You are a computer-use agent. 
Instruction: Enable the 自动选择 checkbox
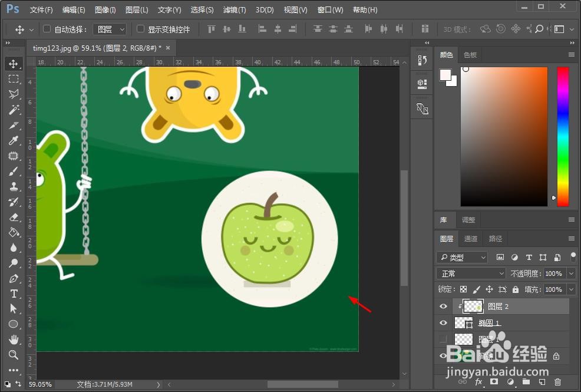[x=47, y=29]
